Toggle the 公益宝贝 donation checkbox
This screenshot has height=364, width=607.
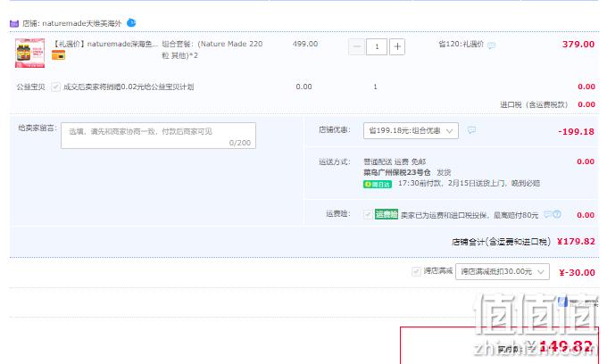point(55,87)
